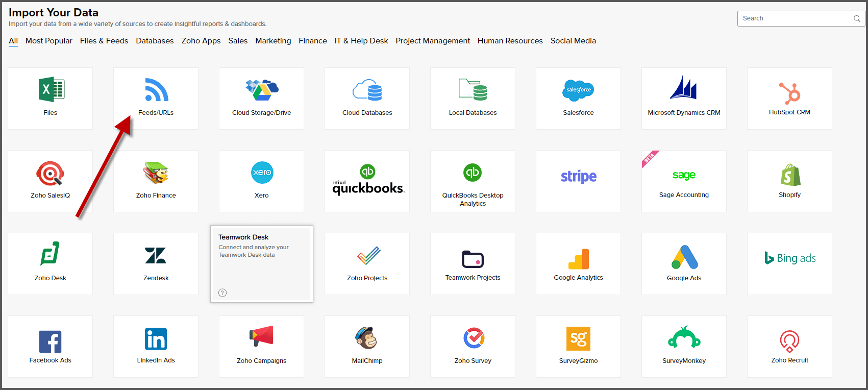This screenshot has height=390, width=868.
Task: Open the Finance tab
Action: pyautogui.click(x=313, y=41)
